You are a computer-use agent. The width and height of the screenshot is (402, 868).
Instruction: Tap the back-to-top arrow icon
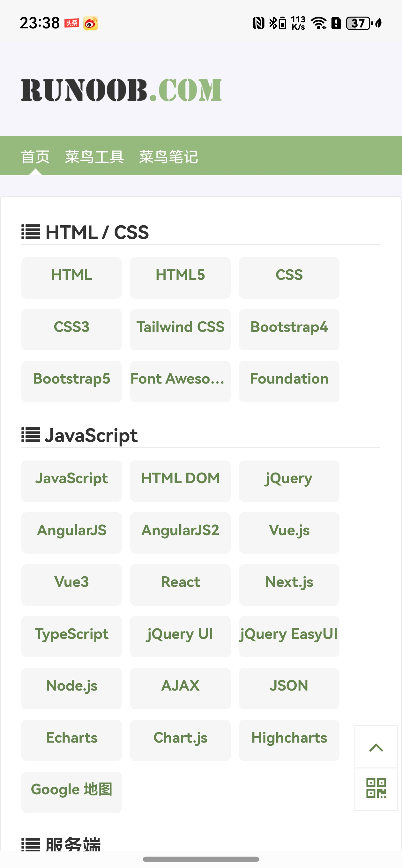point(376,747)
